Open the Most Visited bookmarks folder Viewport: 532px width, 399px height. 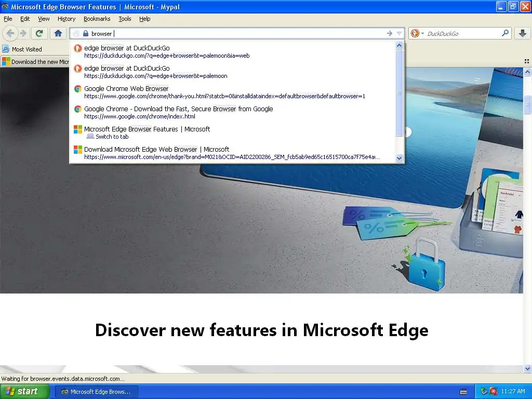coord(22,49)
